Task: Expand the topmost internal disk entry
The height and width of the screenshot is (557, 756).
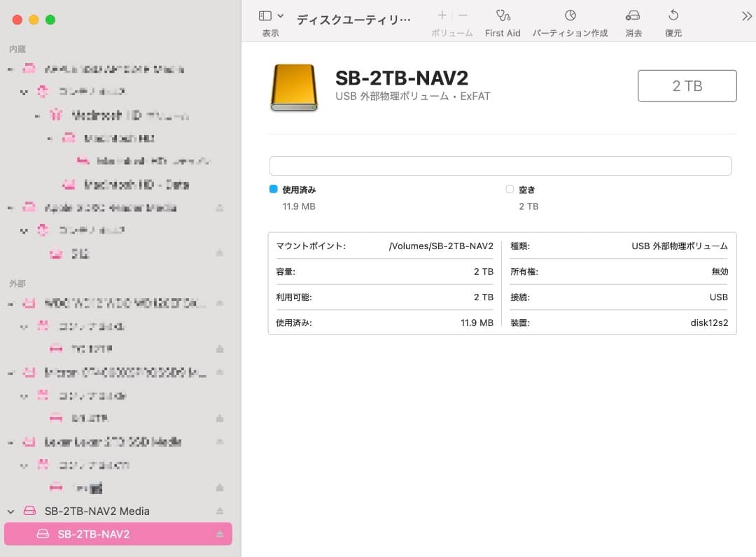Action: coord(10,69)
